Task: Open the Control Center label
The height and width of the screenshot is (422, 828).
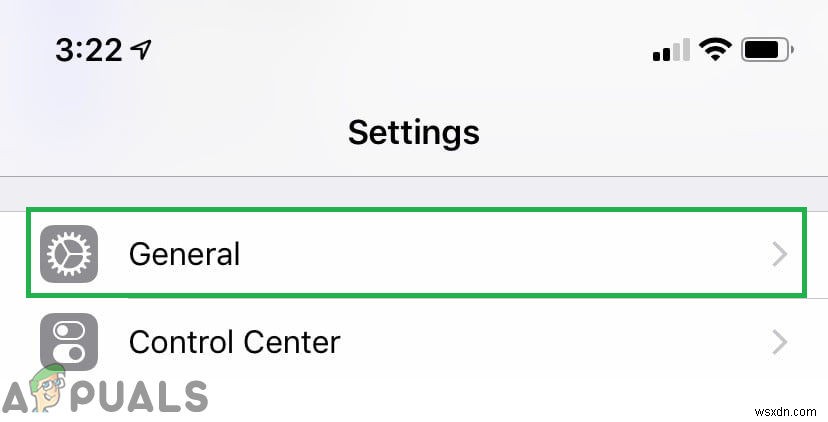Action: pyautogui.click(x=234, y=343)
